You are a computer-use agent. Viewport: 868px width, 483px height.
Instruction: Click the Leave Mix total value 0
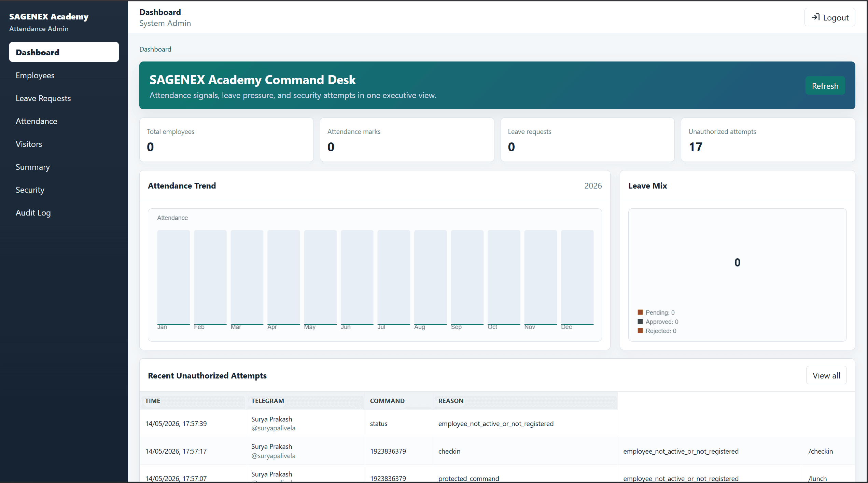tap(737, 262)
